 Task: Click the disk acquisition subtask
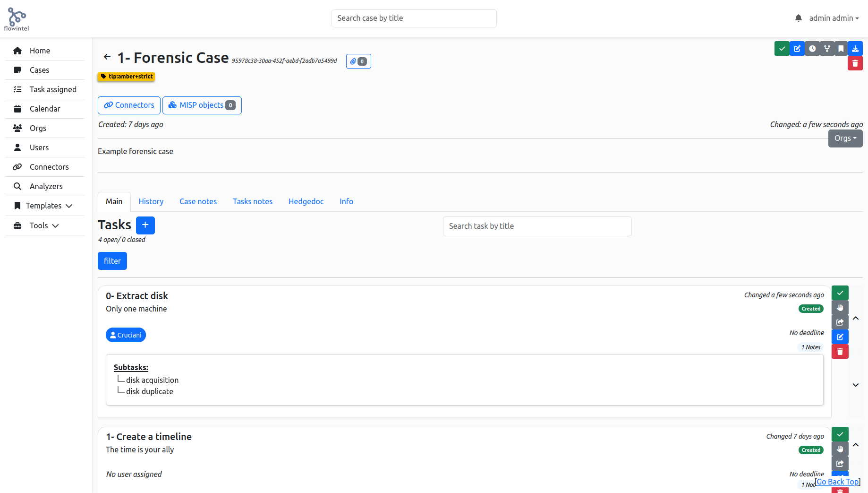[x=152, y=380]
